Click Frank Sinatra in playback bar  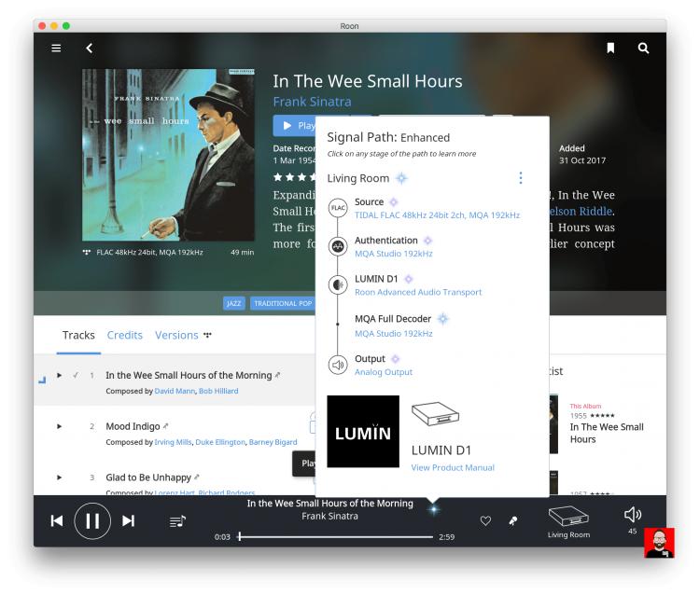329,516
